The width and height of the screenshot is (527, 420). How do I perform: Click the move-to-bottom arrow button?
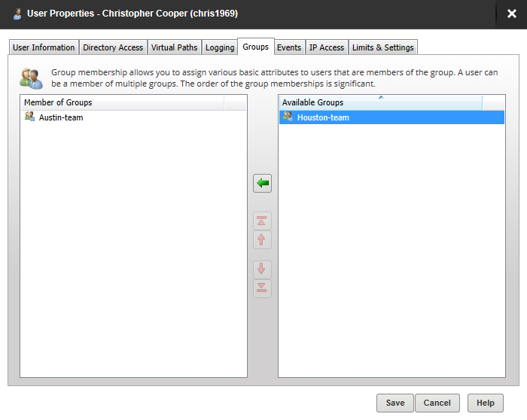(x=262, y=288)
